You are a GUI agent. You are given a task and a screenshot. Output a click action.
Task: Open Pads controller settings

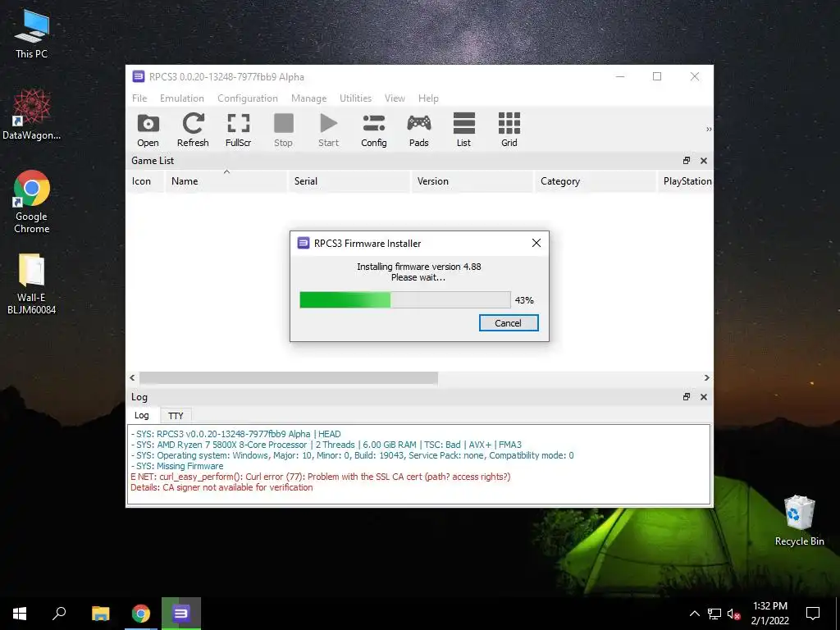pos(419,130)
